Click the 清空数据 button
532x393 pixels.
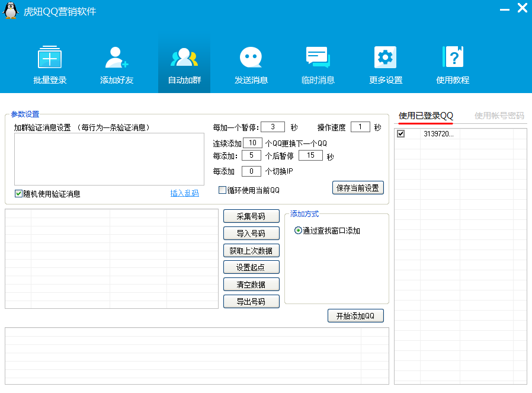click(251, 285)
